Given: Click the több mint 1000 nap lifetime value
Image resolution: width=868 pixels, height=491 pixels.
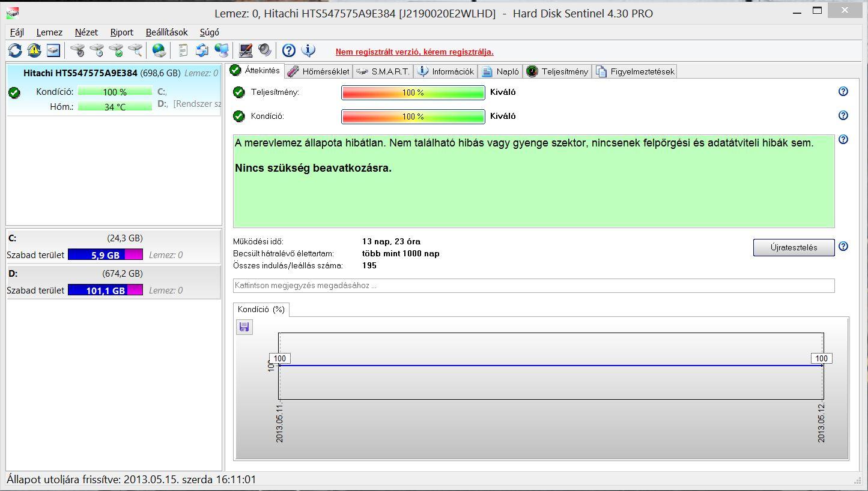Looking at the screenshot, I should [x=401, y=253].
